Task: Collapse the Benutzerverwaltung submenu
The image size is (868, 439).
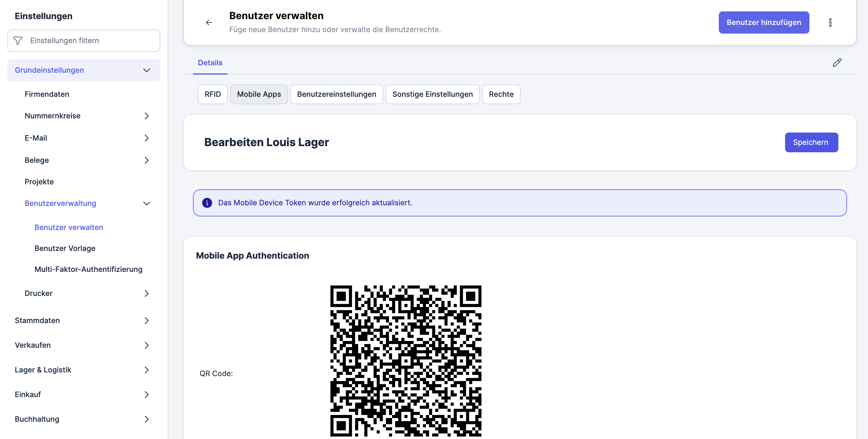Action: tap(147, 203)
